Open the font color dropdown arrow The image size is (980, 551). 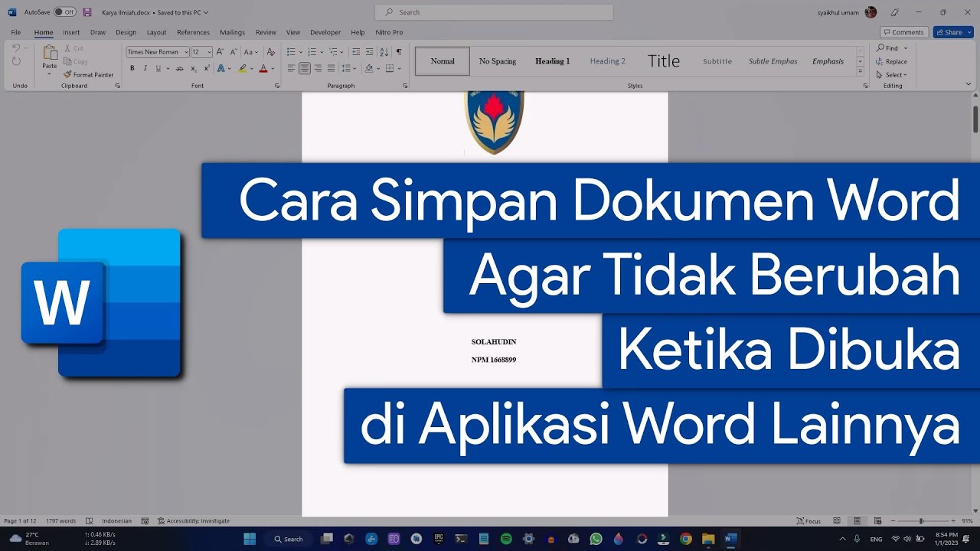pos(272,68)
